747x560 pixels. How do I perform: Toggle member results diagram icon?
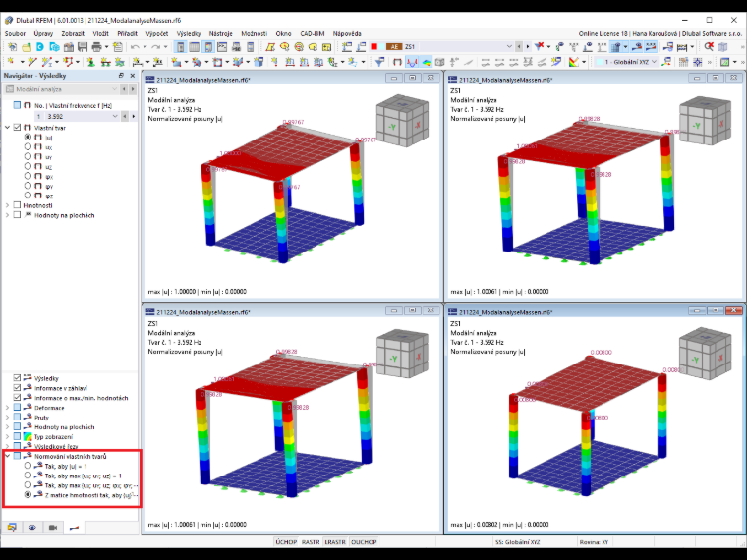pyautogui.click(x=412, y=62)
